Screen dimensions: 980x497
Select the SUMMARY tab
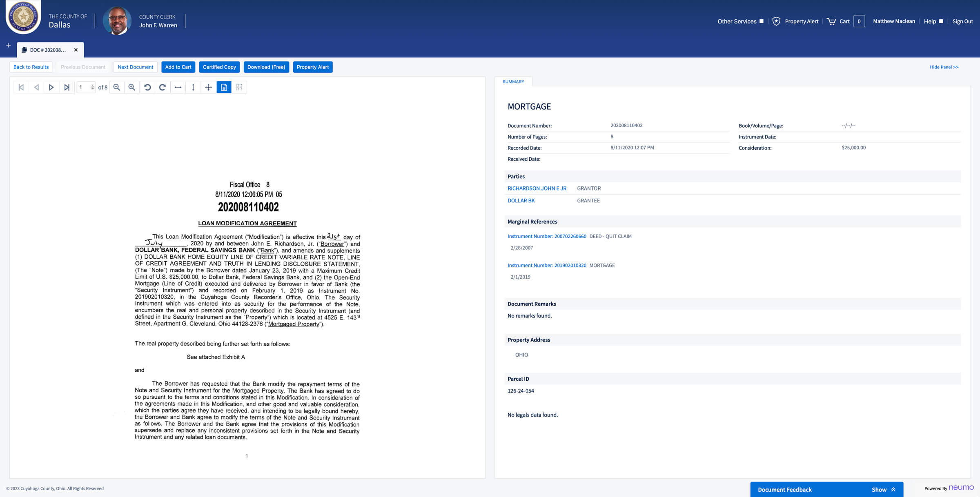pos(513,82)
